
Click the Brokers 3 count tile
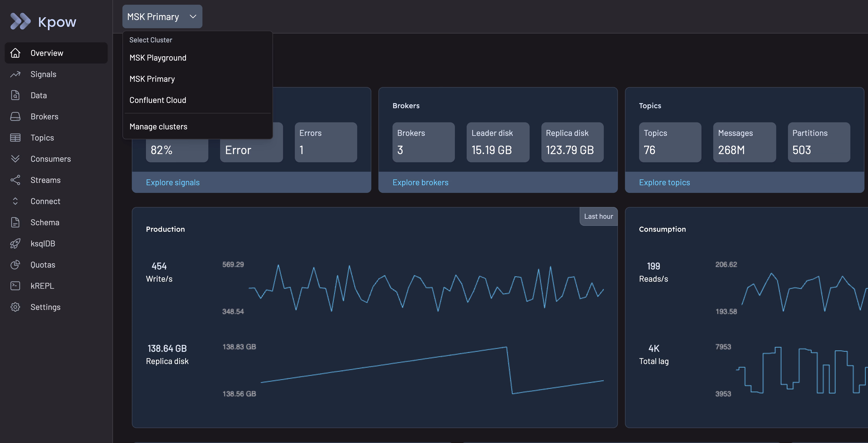(x=423, y=142)
